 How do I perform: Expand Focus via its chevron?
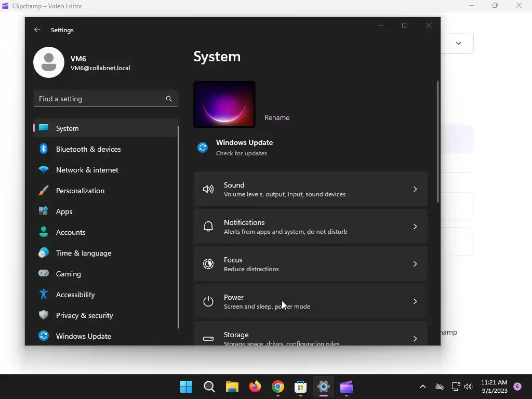click(415, 263)
